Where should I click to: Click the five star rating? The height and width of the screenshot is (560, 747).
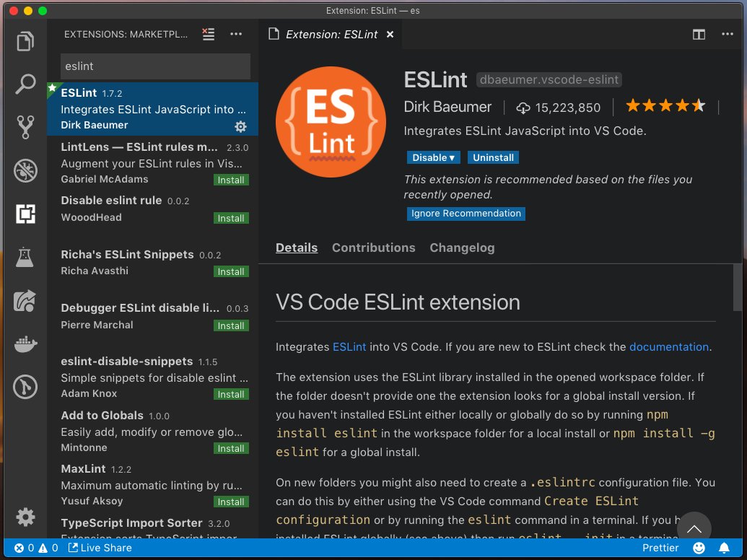tap(665, 105)
